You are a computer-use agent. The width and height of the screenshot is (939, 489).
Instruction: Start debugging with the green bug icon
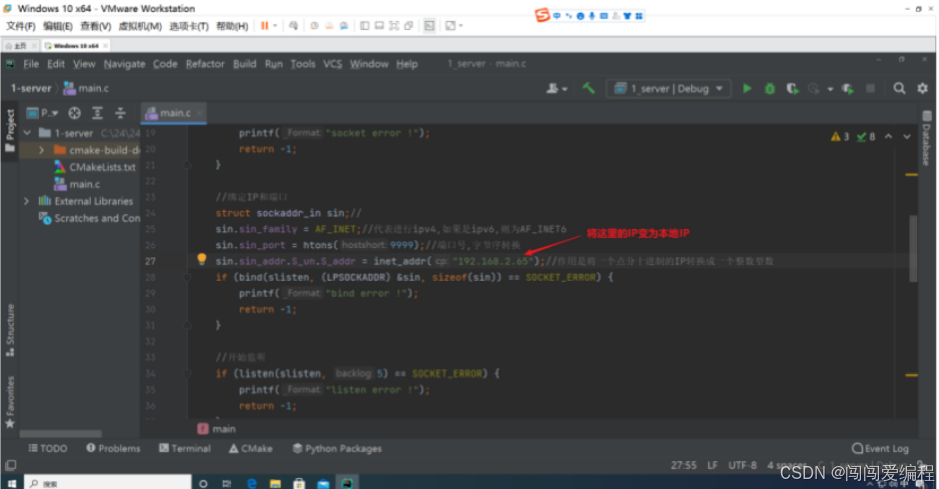pyautogui.click(x=770, y=89)
